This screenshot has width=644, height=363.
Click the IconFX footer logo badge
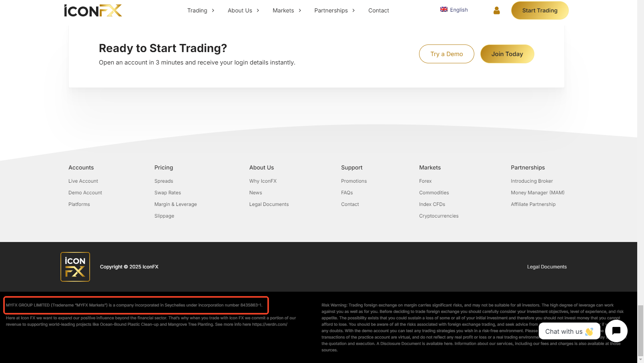tap(75, 267)
